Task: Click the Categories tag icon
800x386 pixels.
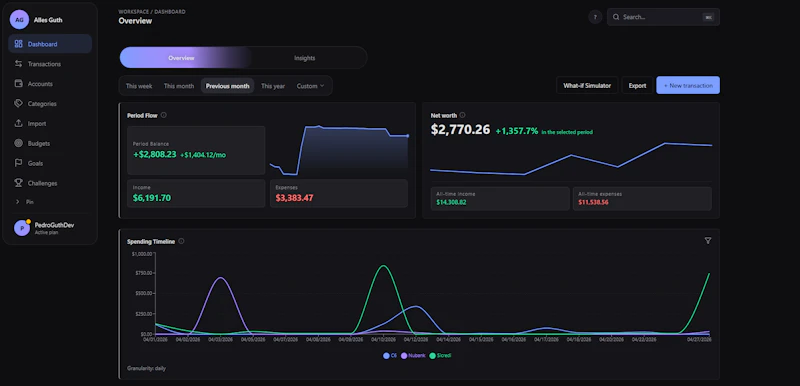Action: (18, 104)
